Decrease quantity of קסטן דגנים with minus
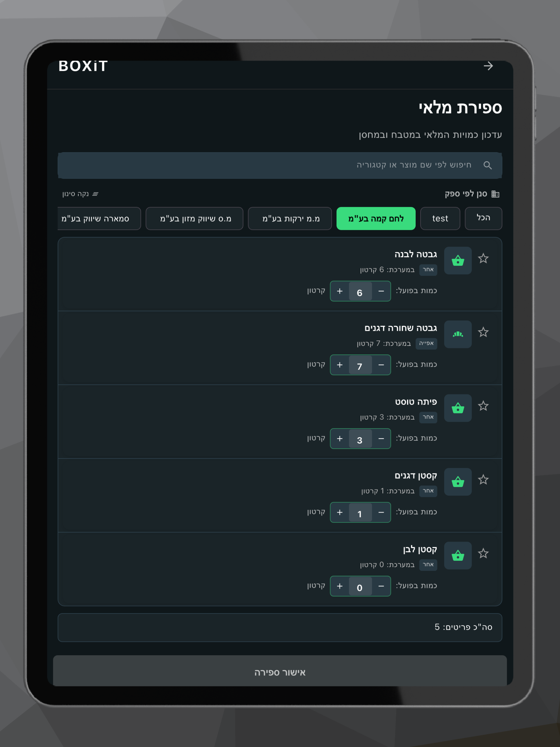This screenshot has width=560, height=747. (381, 512)
